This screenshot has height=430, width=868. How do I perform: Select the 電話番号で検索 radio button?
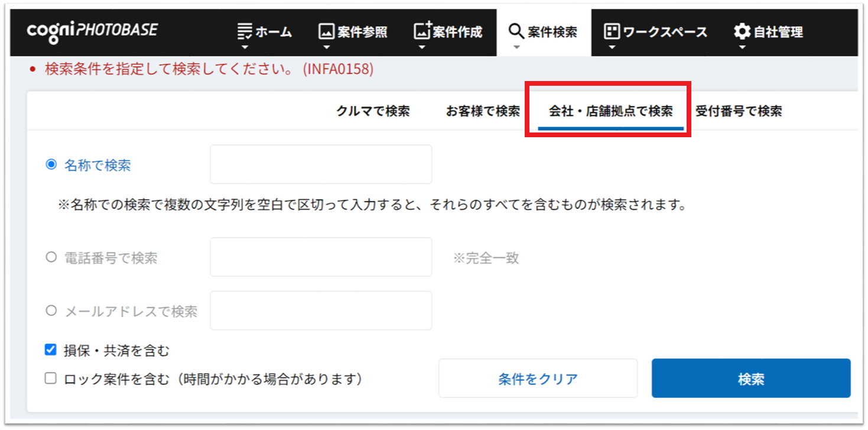51,256
